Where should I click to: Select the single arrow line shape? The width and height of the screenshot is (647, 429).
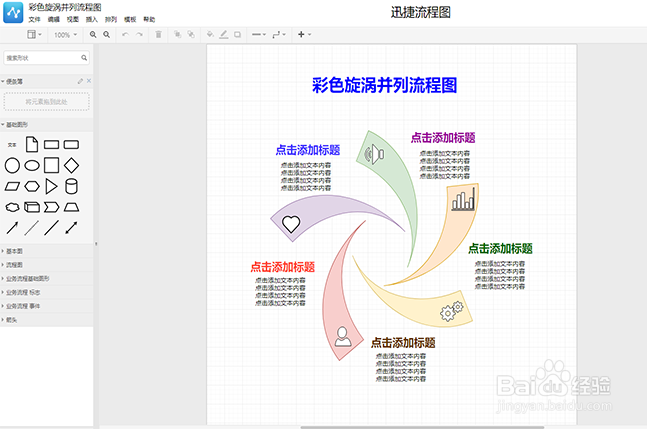[12, 228]
